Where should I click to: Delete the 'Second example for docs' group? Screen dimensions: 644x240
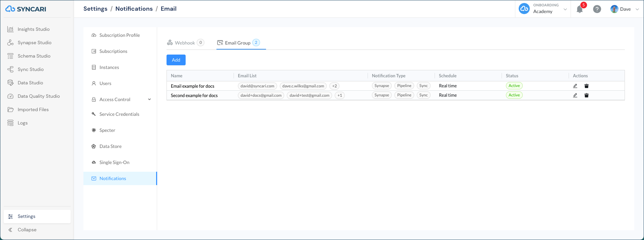coord(586,95)
